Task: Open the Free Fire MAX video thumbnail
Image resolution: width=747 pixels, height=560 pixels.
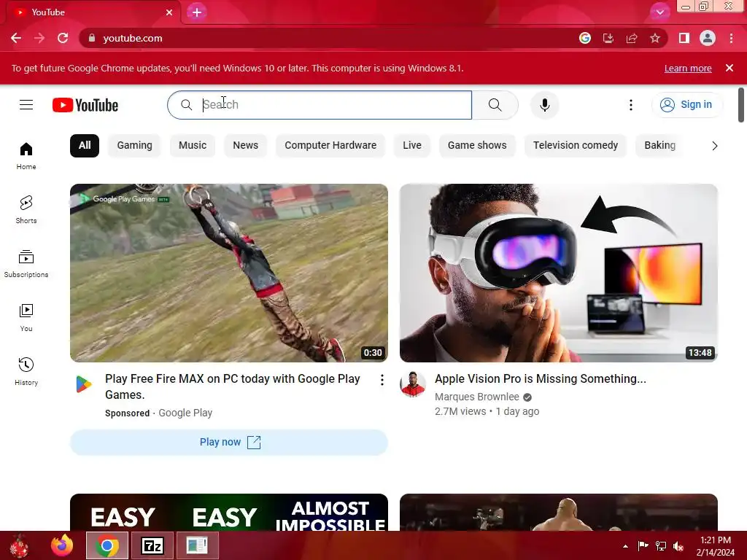Action: point(228,273)
